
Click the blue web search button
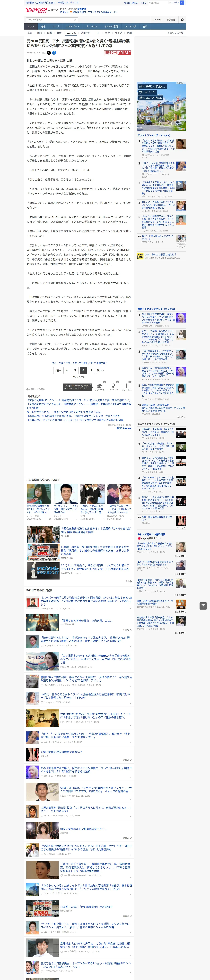[182, 3]
